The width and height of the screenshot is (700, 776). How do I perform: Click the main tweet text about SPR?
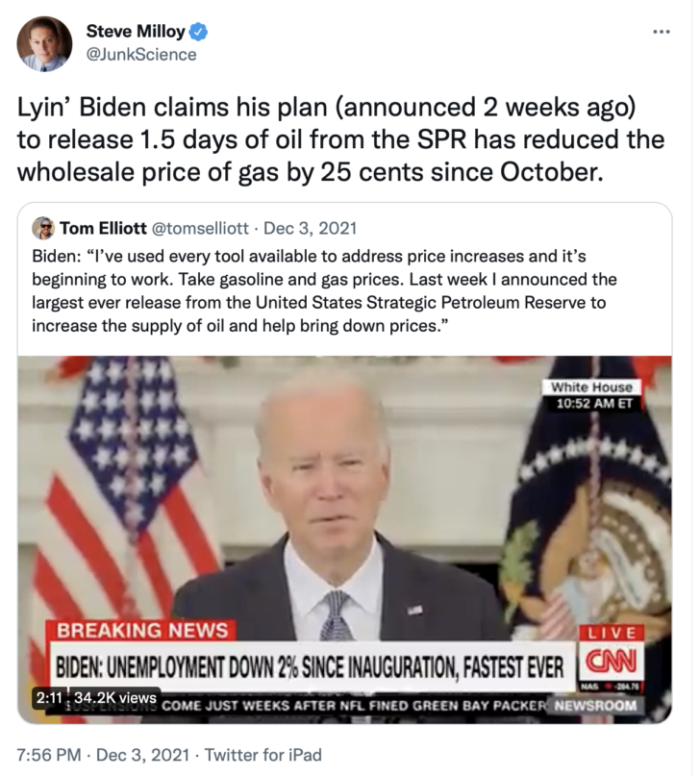[x=340, y=139]
